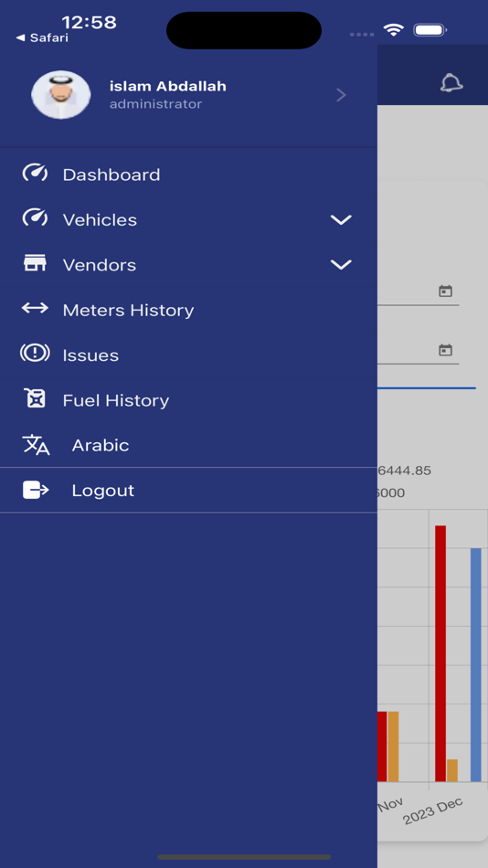Open profile via chevron next to islam Abdallah

(x=341, y=95)
